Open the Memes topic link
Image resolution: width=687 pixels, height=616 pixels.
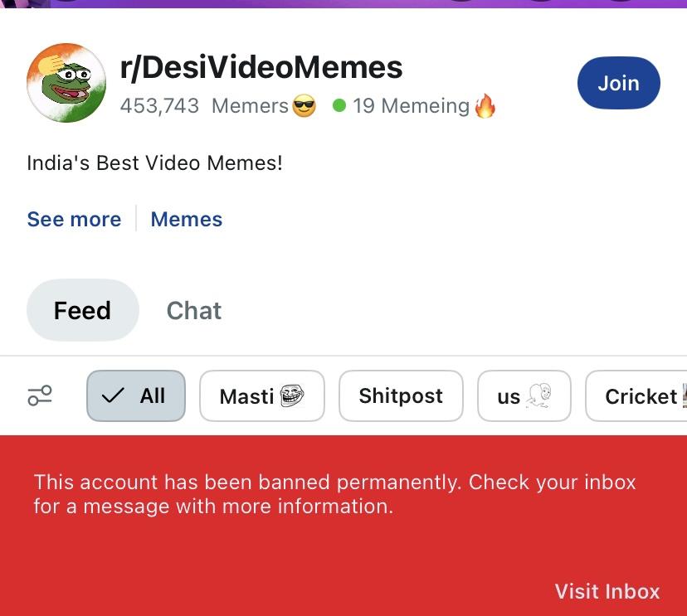[x=187, y=220]
